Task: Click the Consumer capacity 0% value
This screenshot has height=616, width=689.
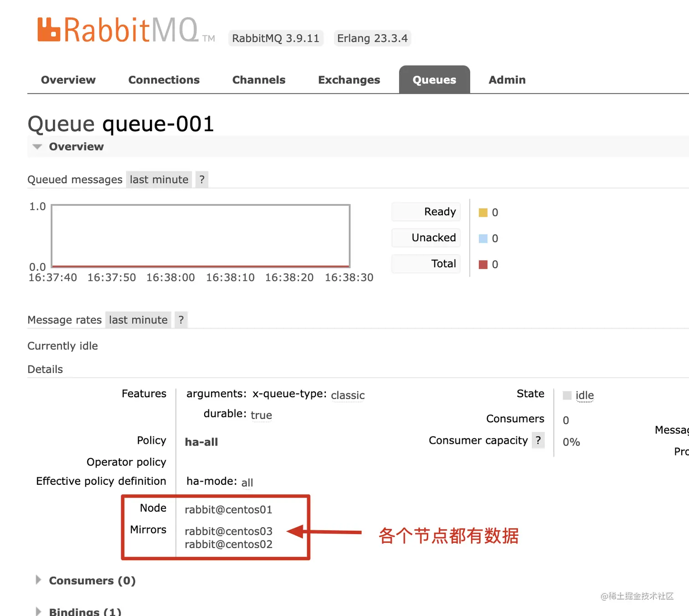Action: tap(571, 442)
